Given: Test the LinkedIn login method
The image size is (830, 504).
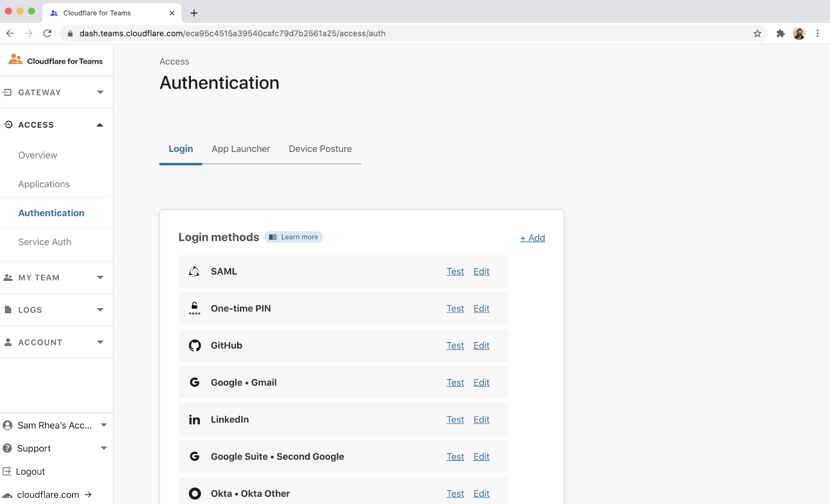Looking at the screenshot, I should pos(455,420).
